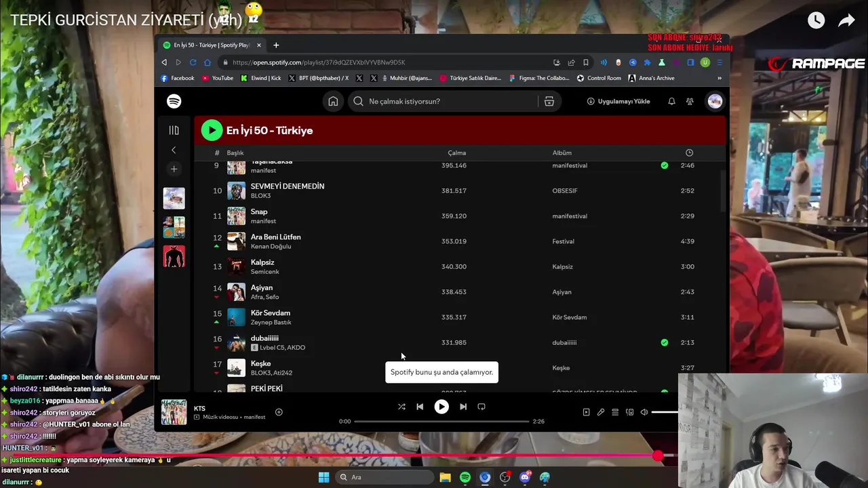Toggle repeat mode in the player
Viewport: 868px width, 488px height.
click(x=481, y=407)
